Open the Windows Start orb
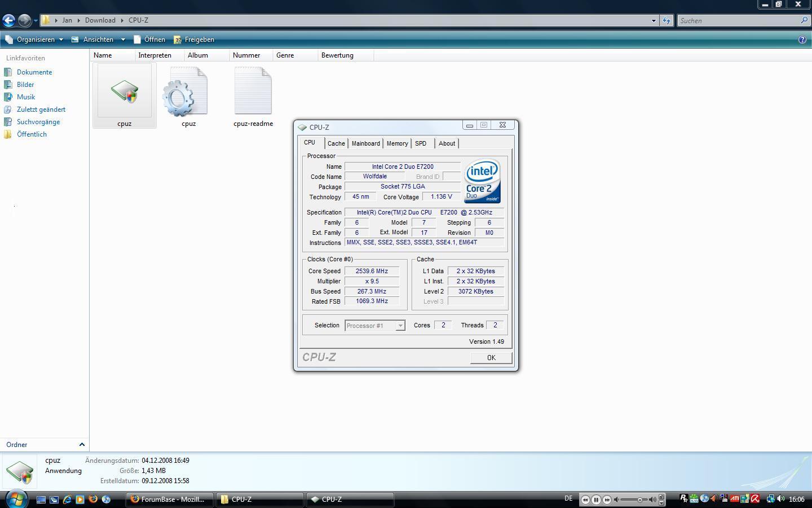The height and width of the screenshot is (508, 812). tap(16, 499)
